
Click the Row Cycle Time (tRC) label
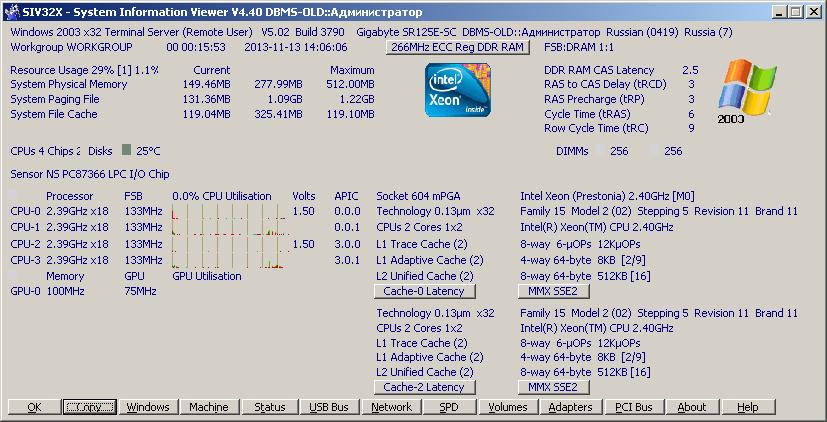coord(597,128)
